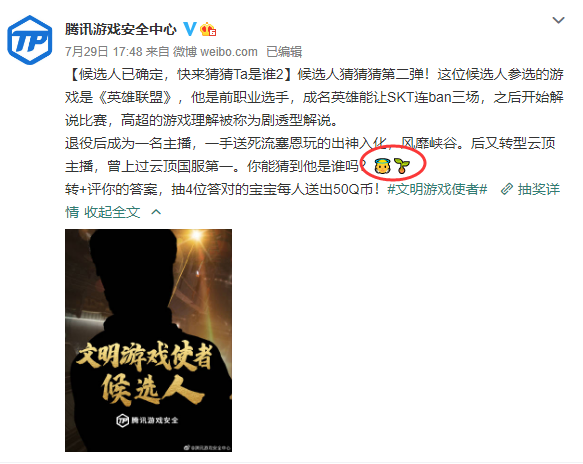Open the post options chevron at top right

[558, 20]
